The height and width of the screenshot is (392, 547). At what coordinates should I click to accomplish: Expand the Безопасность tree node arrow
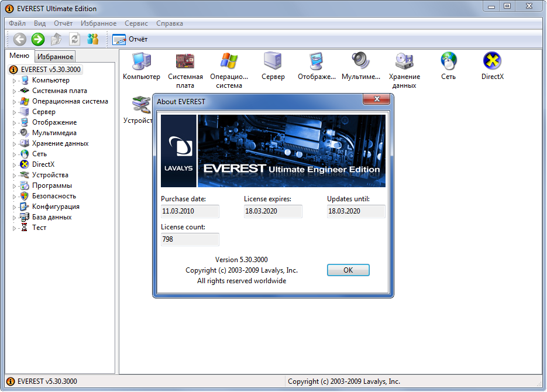pos(14,197)
